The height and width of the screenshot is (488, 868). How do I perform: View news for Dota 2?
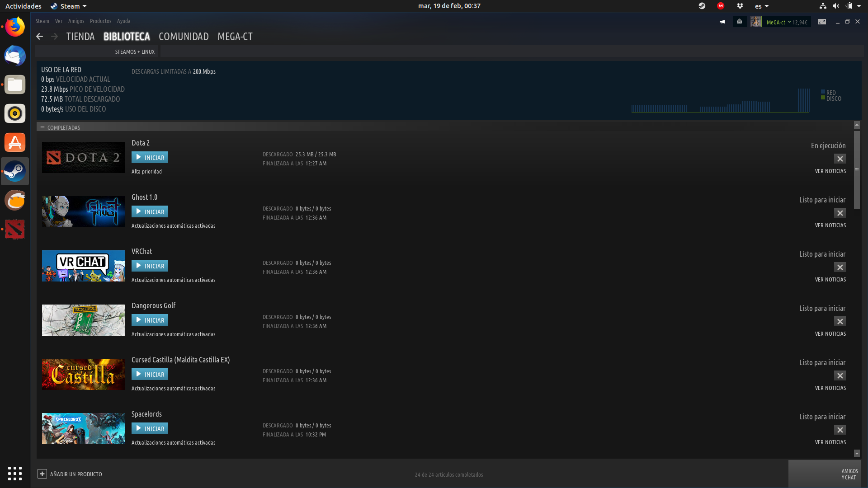pos(830,171)
